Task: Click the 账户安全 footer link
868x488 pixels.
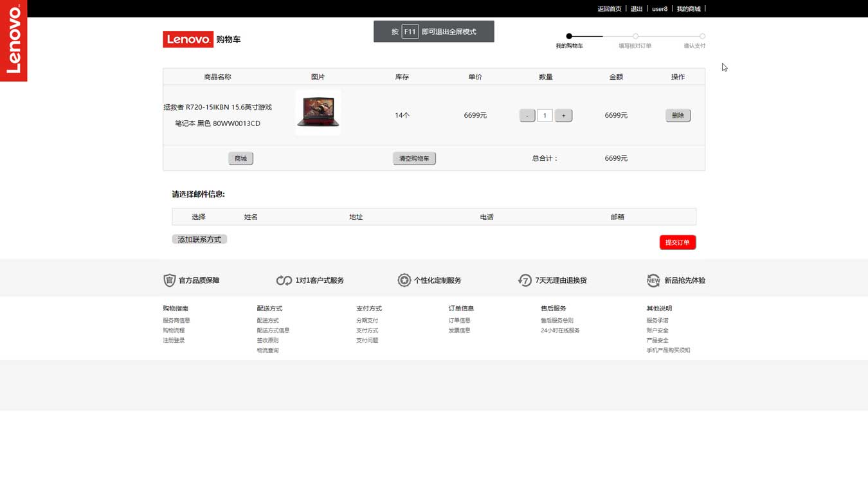Action: coord(657,330)
